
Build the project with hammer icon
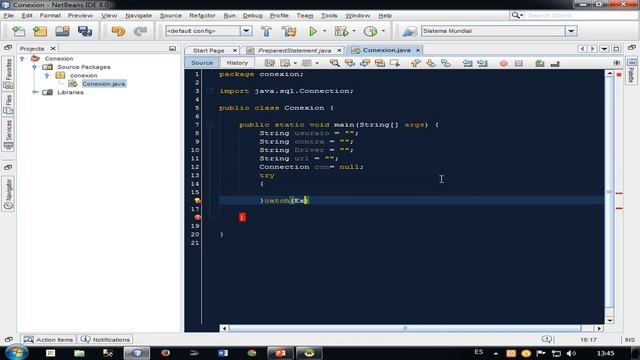(266, 31)
